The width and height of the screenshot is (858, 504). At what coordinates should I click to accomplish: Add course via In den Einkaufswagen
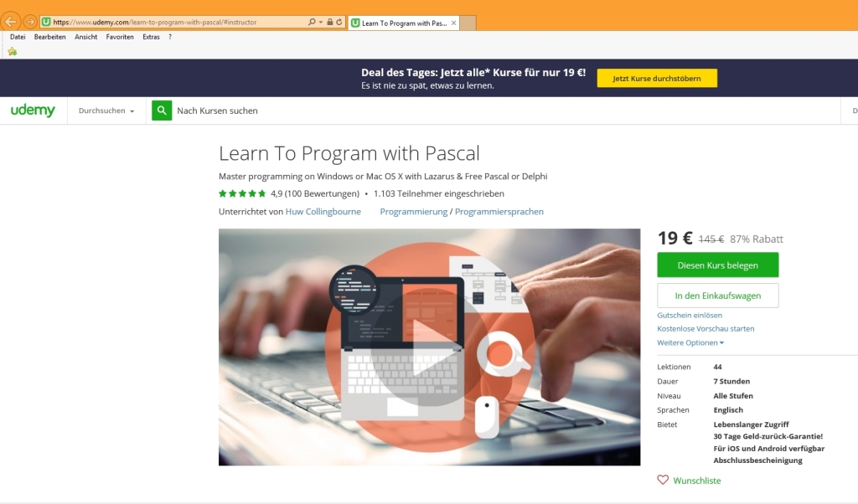click(x=717, y=296)
